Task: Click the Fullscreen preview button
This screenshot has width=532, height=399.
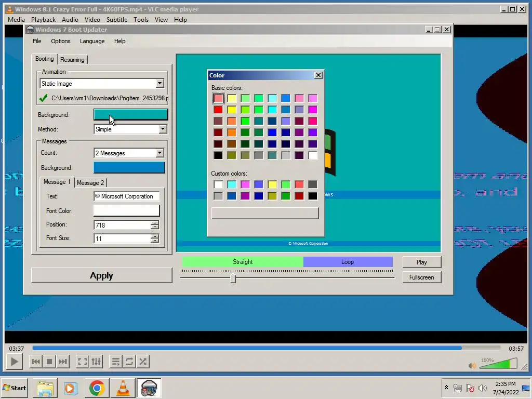Action: coord(422,277)
